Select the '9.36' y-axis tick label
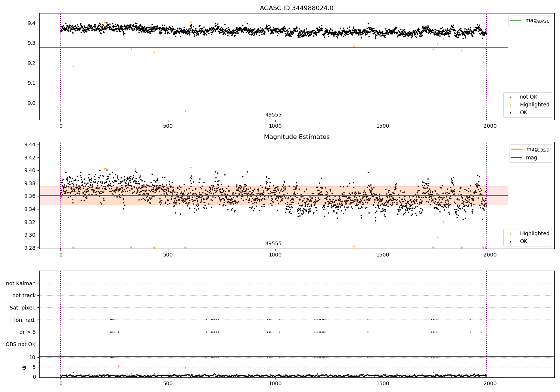Image resolution: width=560 pixels, height=392 pixels. point(30,196)
